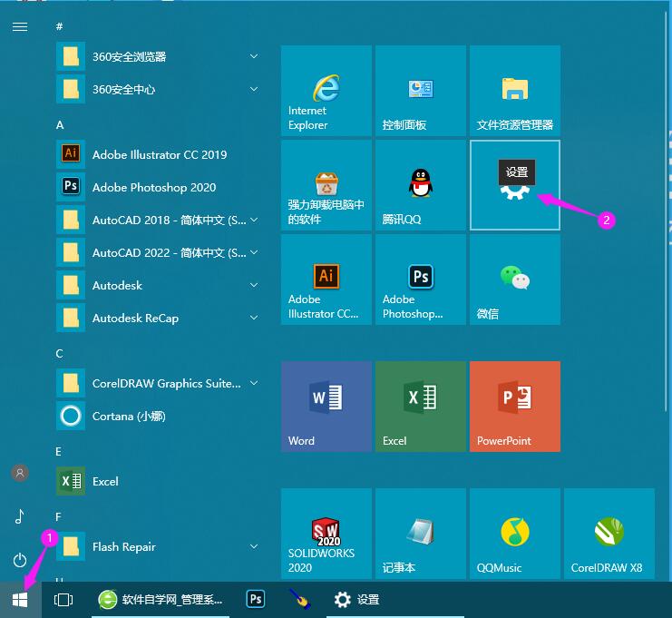672x618 pixels.
Task: Expand the CorelDRAW Graphics Suite folder
Action: [159, 383]
